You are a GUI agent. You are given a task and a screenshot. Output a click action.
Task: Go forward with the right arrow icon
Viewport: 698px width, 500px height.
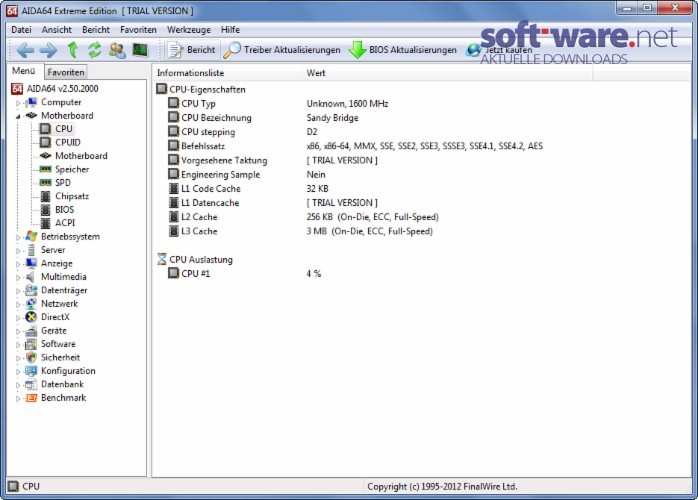click(x=49, y=50)
